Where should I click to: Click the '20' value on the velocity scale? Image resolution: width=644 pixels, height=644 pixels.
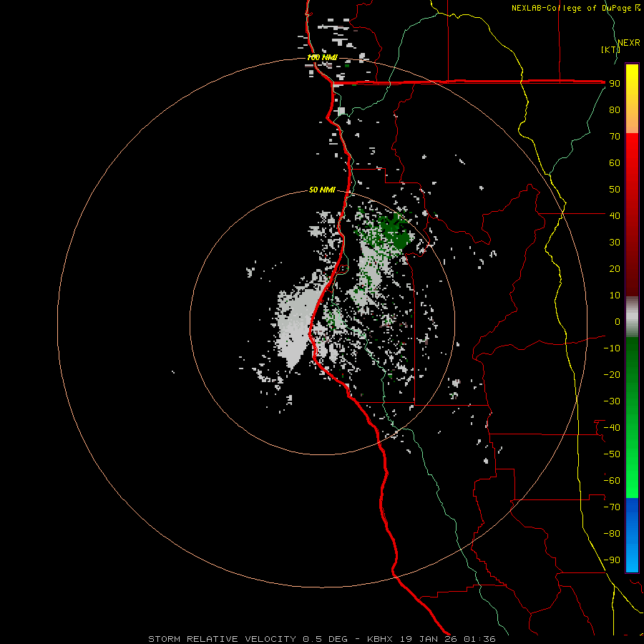click(615, 269)
